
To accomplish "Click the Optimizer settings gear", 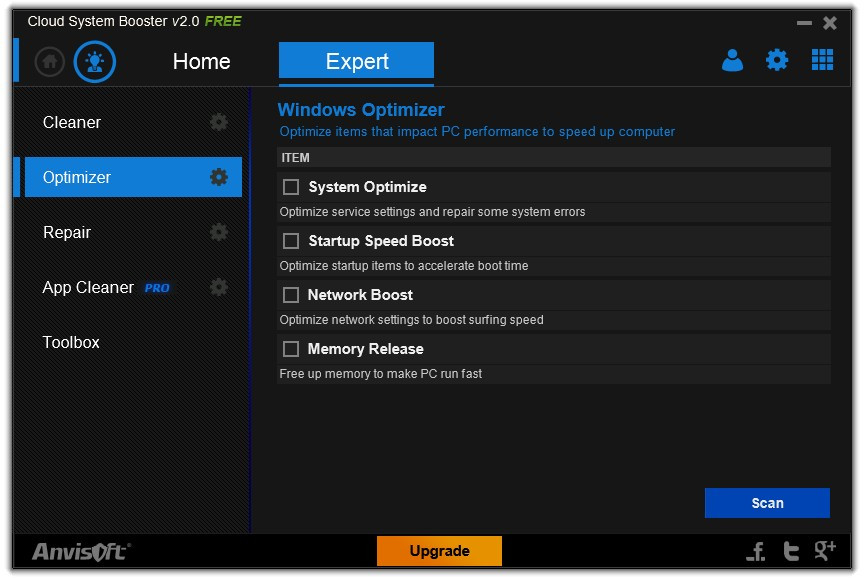I will tap(219, 177).
